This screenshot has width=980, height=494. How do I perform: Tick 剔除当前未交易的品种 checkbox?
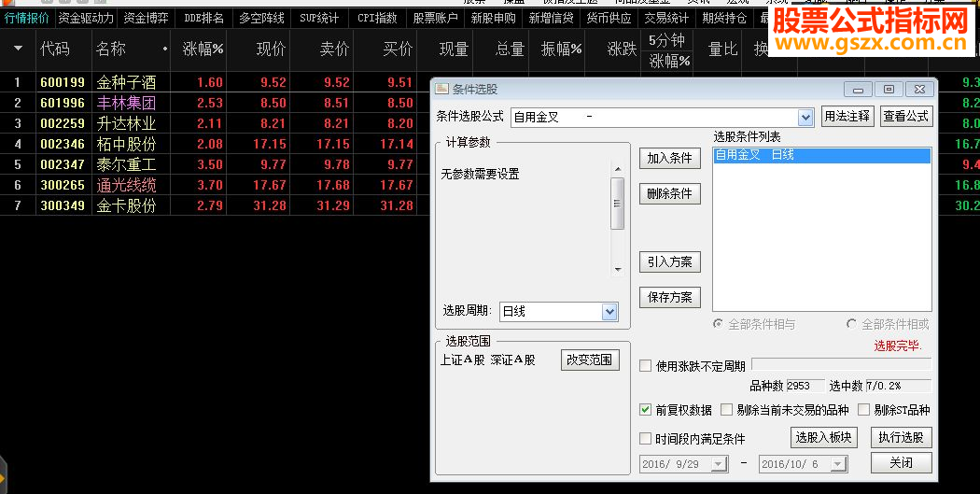point(726,410)
